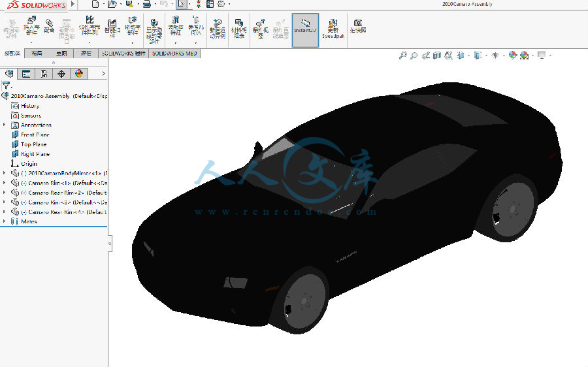Viewport: 588px width, 367px height.
Task: Click the Bill of Materials tool
Action: coord(239,29)
